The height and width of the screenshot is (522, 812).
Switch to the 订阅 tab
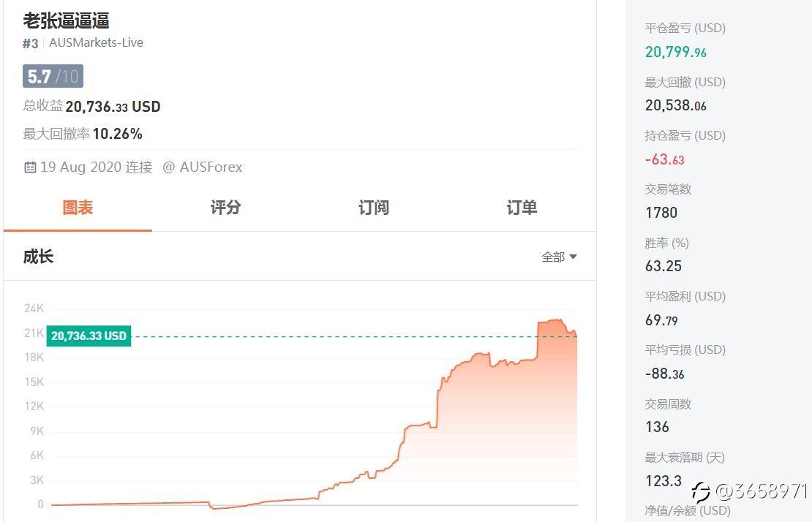(x=374, y=208)
